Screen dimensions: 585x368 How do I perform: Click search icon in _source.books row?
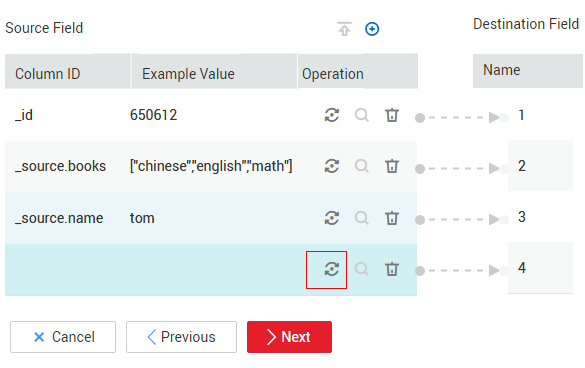tap(362, 166)
